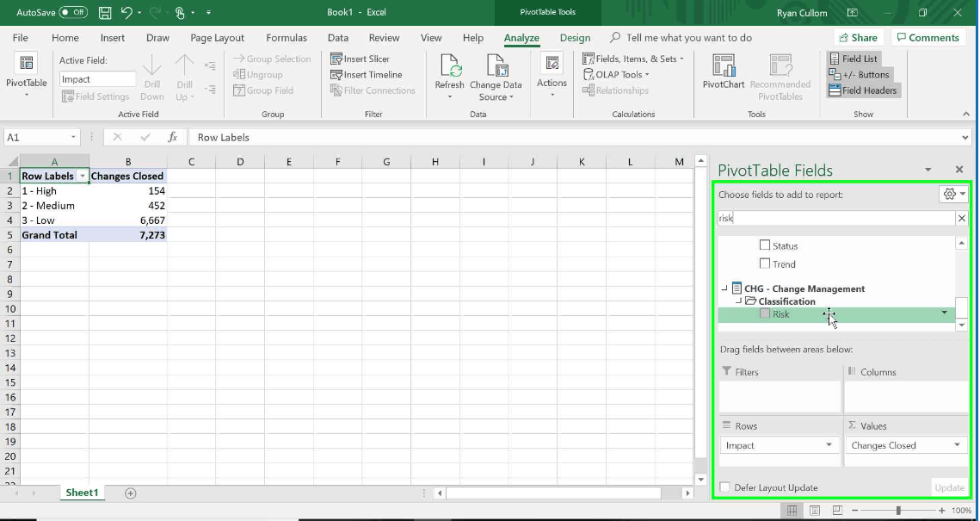Toggle the +/- Buttons option
The width and height of the screenshot is (980, 521).
(x=859, y=74)
